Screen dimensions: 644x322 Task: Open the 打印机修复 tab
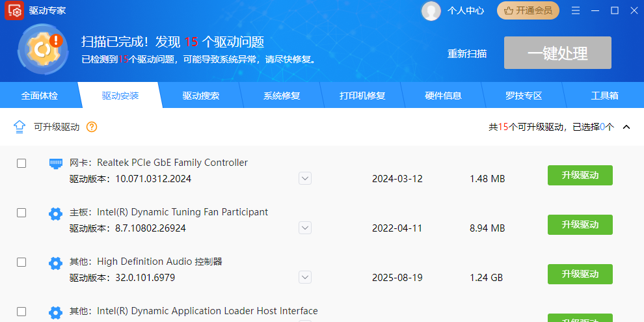pos(362,96)
